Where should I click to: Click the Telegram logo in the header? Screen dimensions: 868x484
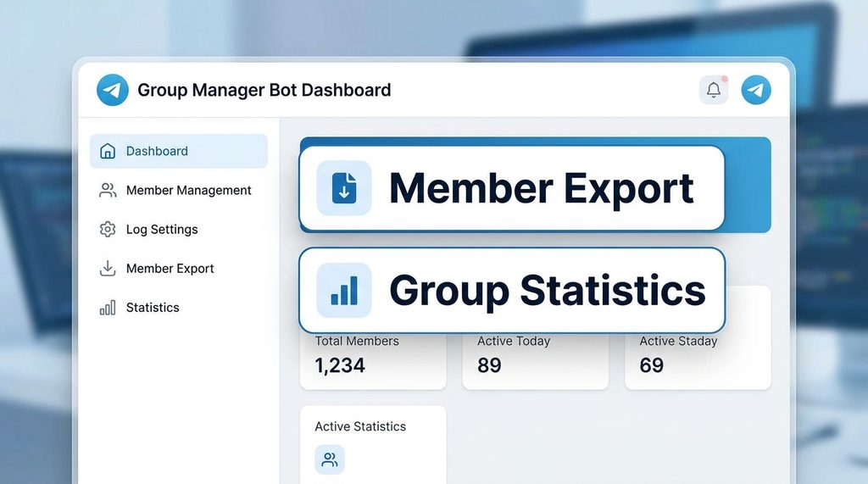pos(112,90)
